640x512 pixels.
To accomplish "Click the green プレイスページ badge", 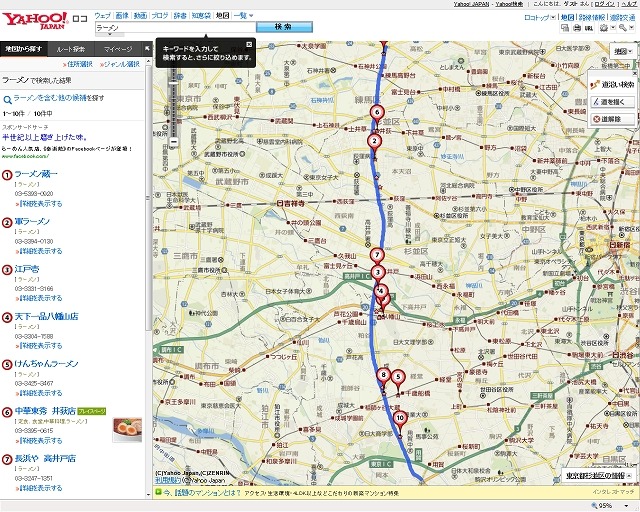I will point(92,411).
